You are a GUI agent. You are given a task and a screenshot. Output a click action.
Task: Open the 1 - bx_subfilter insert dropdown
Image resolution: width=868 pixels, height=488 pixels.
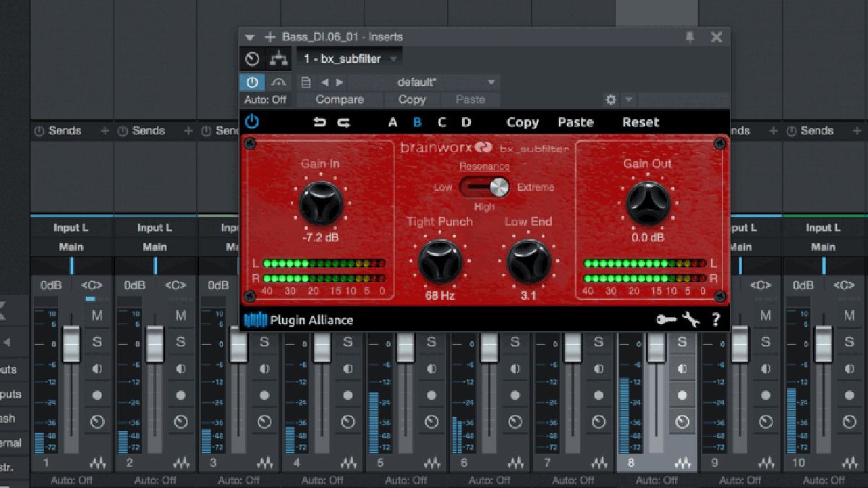(x=350, y=59)
